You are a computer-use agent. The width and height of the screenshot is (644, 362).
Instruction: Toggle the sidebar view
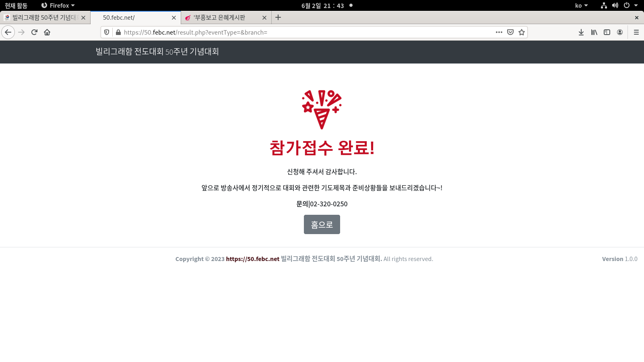click(607, 32)
